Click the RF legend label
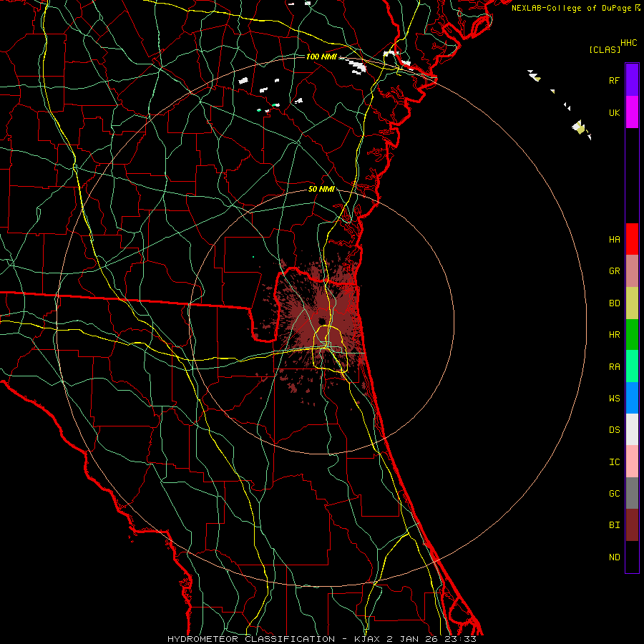This screenshot has height=644, width=644. click(x=614, y=80)
